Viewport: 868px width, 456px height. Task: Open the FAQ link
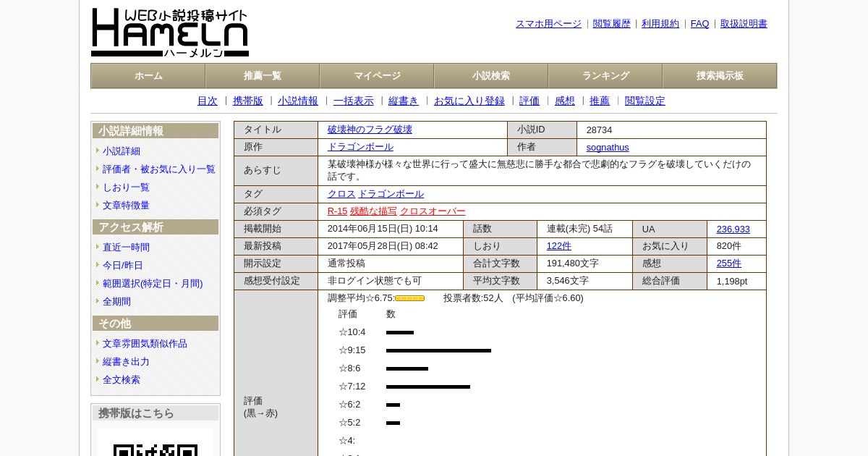coord(700,24)
